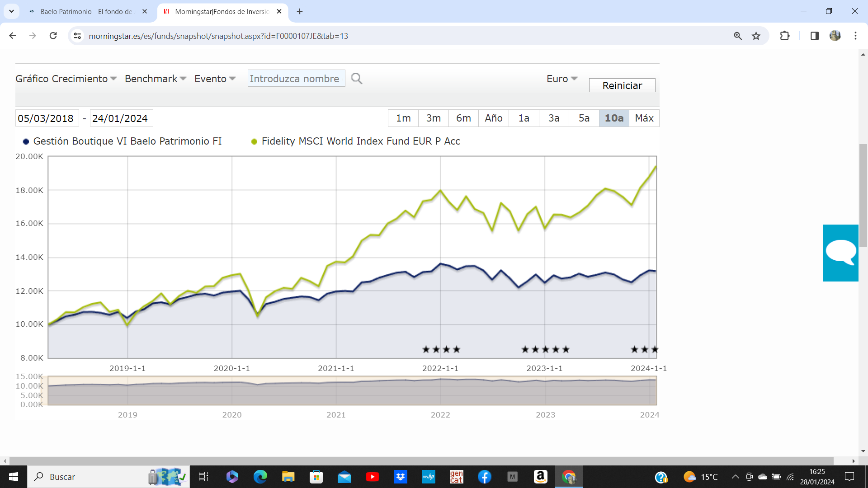The height and width of the screenshot is (488, 868).
Task: Select the 3a time range
Action: tap(554, 118)
